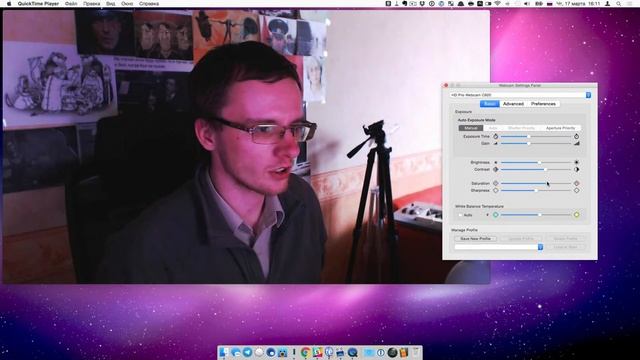Image resolution: width=640 pixels, height=360 pixels.
Task: Click the high contrast icon
Action: pos(576,169)
